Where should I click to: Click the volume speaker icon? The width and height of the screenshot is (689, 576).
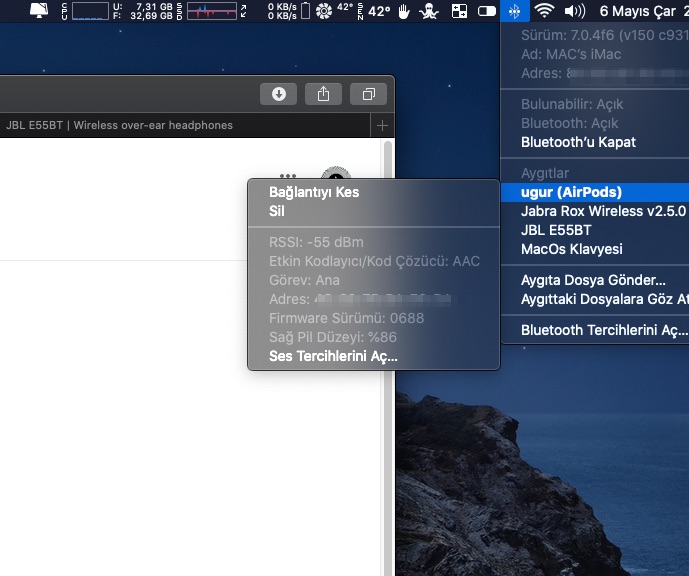(x=575, y=12)
